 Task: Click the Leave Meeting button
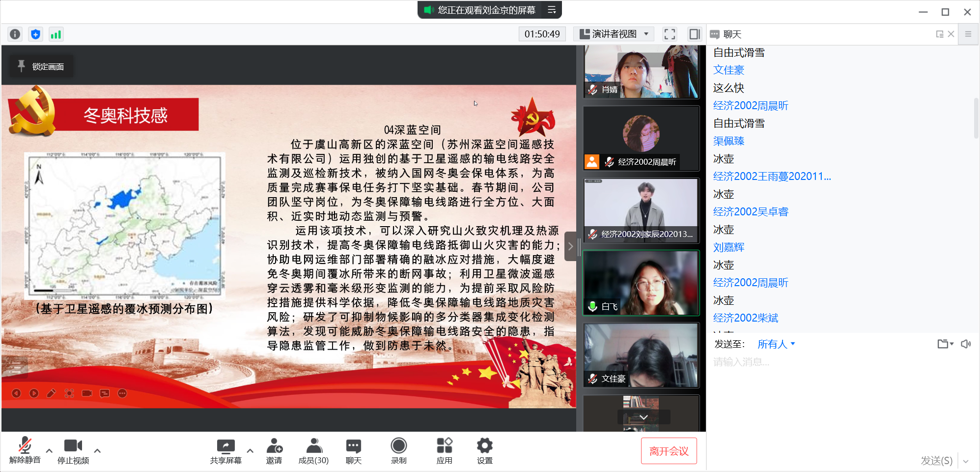point(669,451)
